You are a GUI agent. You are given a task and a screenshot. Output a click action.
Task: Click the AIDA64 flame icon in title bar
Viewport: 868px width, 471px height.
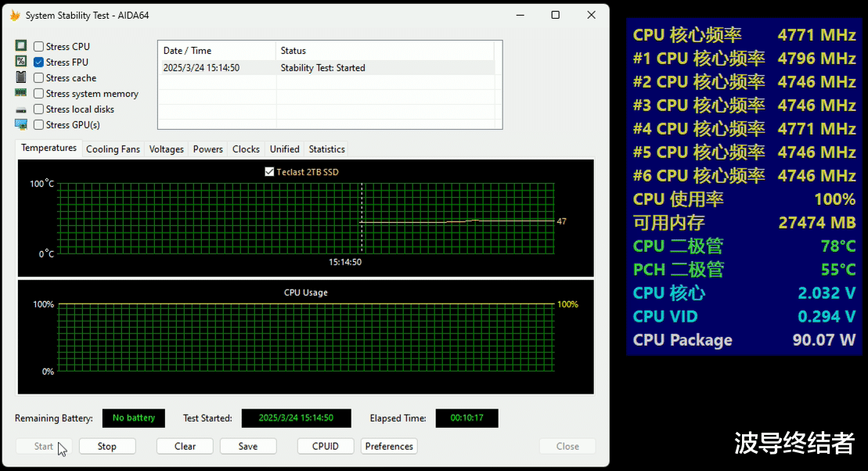click(x=15, y=16)
